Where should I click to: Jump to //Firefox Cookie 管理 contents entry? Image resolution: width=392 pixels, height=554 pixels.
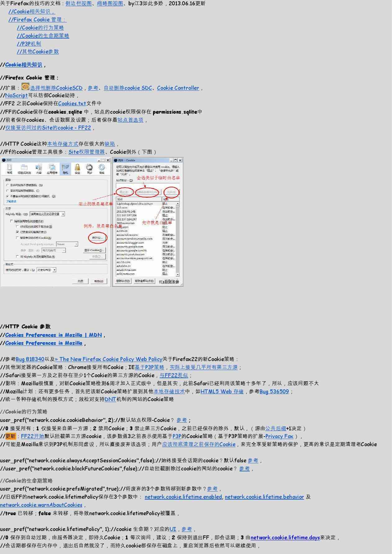coord(37,20)
